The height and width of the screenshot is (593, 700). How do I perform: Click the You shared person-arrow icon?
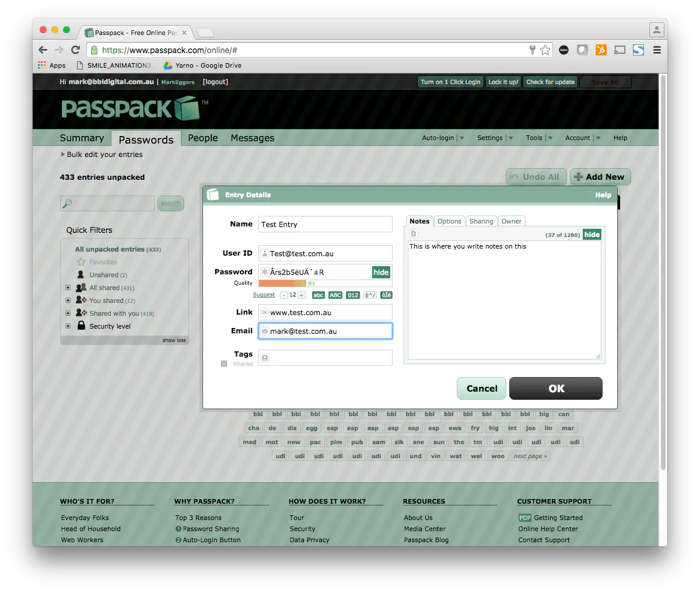[81, 300]
